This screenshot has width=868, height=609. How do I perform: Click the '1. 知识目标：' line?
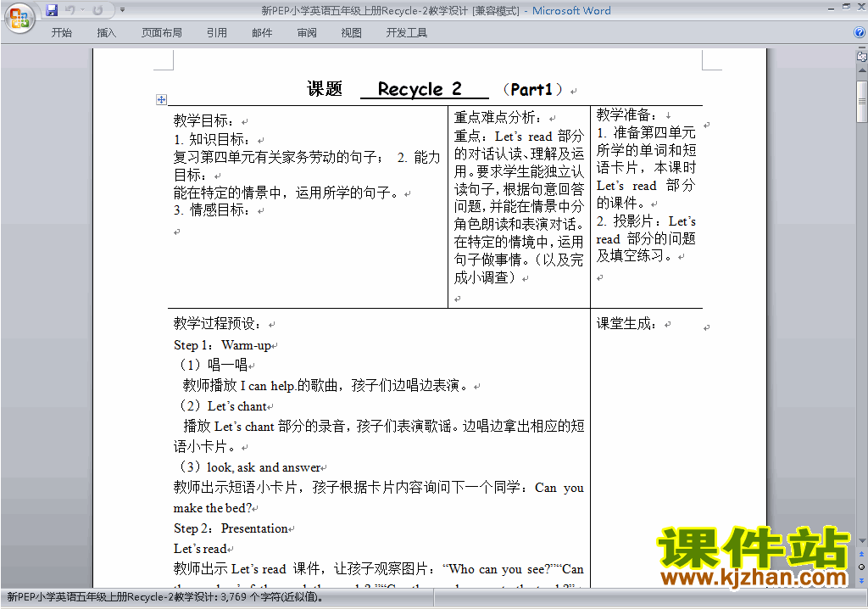[211, 139]
